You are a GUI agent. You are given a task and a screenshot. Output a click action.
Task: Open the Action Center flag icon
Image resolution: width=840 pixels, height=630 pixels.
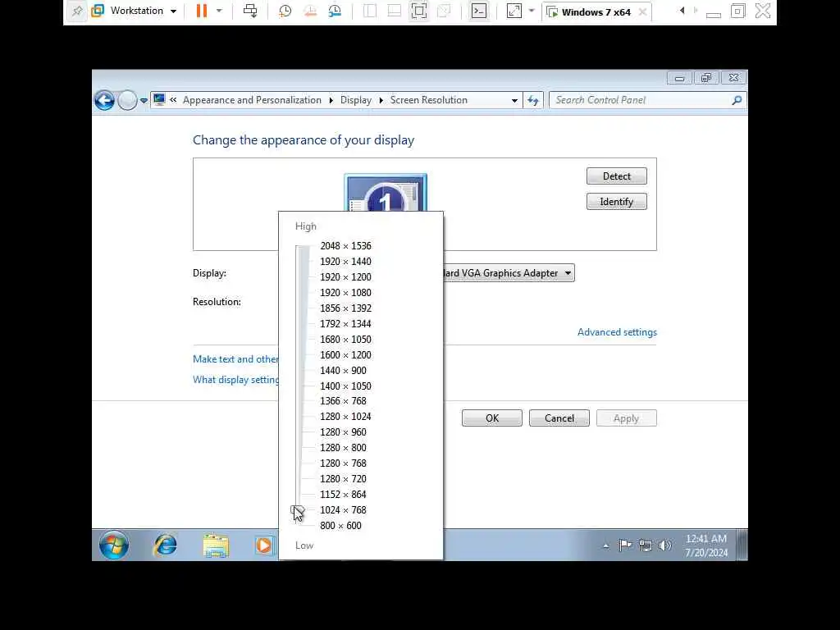pos(625,546)
